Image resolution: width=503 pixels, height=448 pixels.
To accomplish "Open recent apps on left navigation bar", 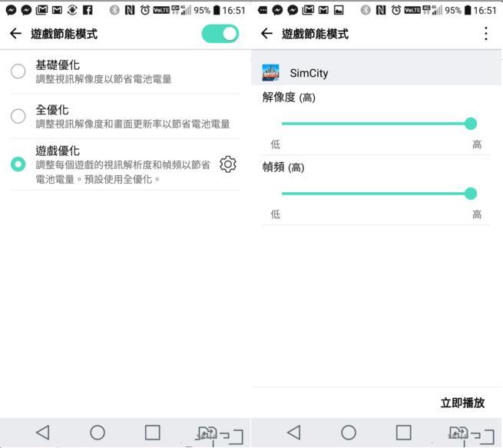I will coord(152,433).
